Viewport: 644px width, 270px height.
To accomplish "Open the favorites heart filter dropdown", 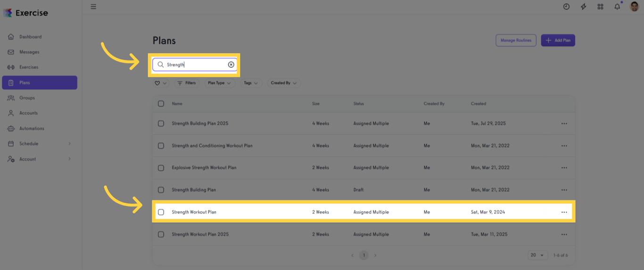I will coord(161,83).
